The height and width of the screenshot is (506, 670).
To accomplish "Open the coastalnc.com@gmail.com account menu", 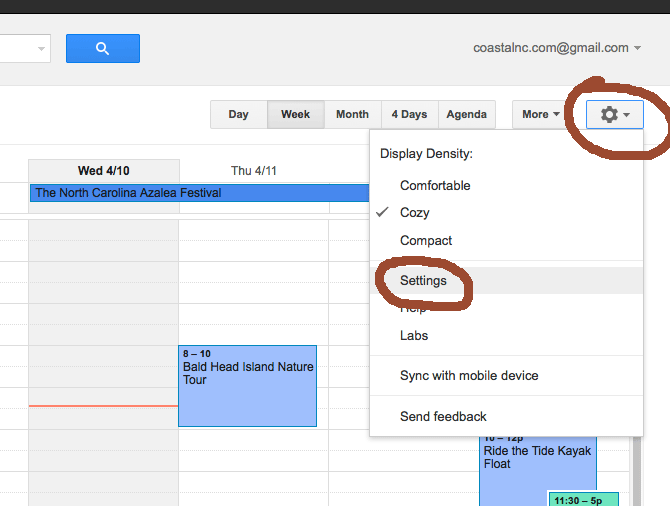I will click(x=557, y=48).
